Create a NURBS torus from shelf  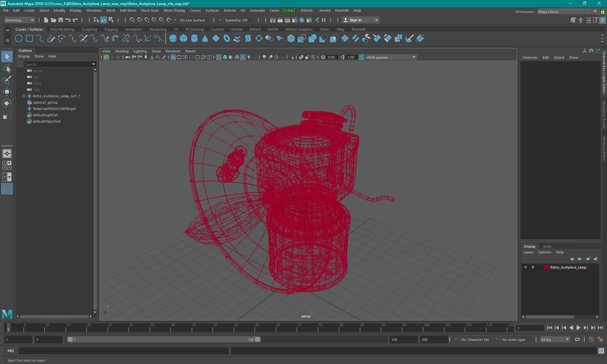pos(227,39)
